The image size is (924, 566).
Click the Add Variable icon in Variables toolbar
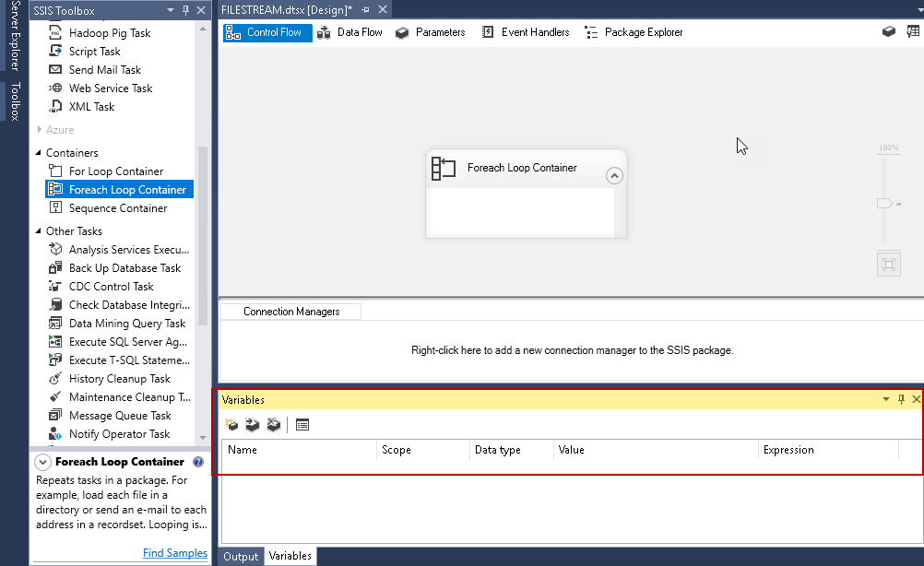232,425
